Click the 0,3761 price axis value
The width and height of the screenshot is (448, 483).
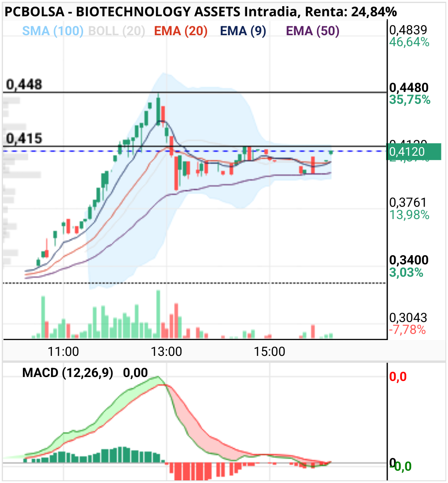tap(408, 203)
